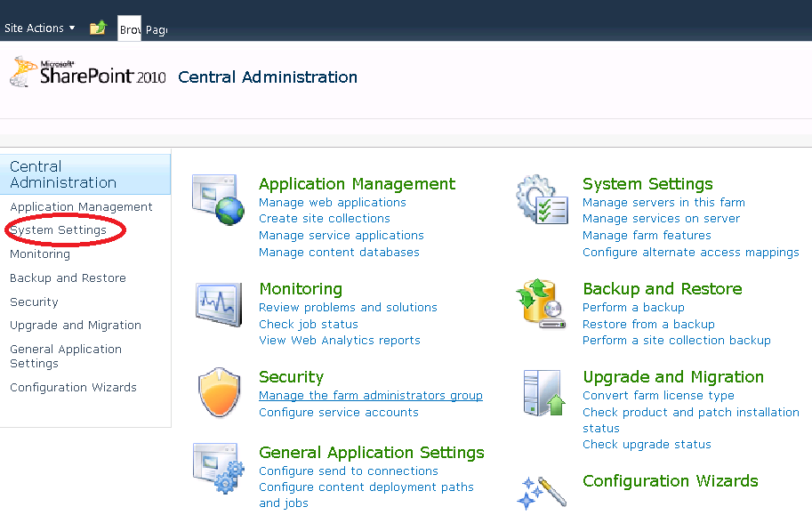Screen dimensions: 812x515
Task: Open Backup and Restore in left navigation
Action: 68,278
